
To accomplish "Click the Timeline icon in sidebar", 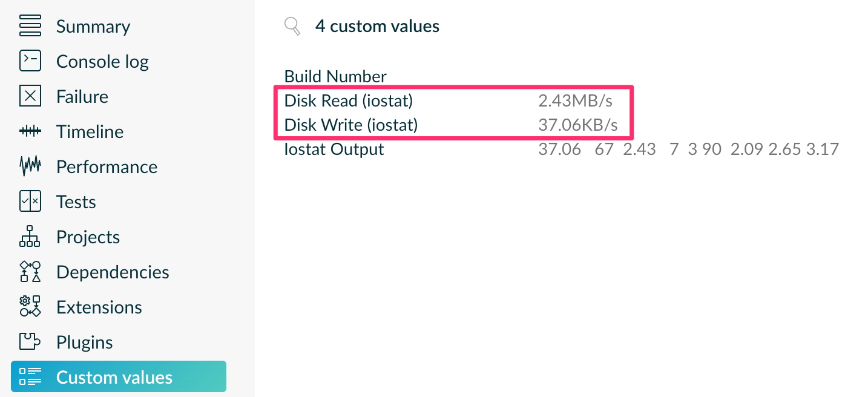I will [x=30, y=132].
